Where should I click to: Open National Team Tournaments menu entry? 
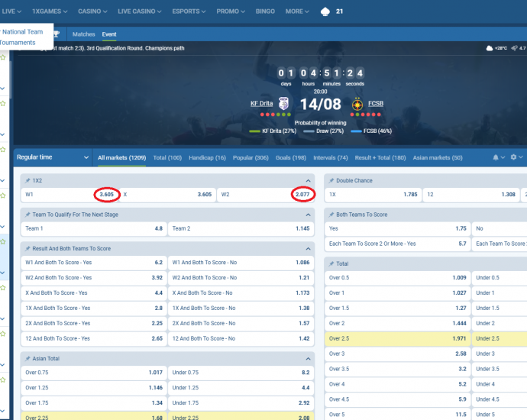click(21, 37)
